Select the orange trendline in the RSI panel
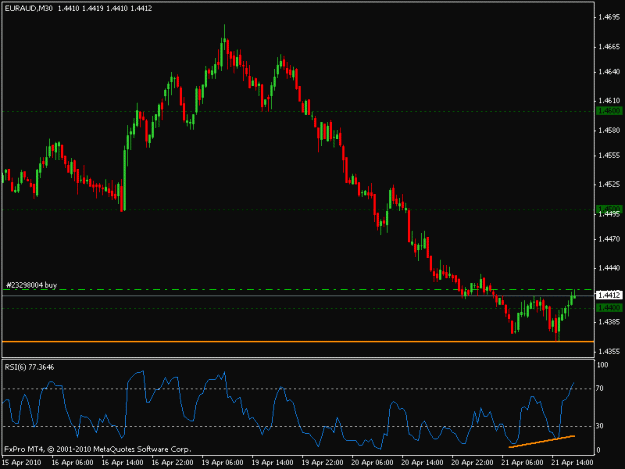 (x=542, y=442)
